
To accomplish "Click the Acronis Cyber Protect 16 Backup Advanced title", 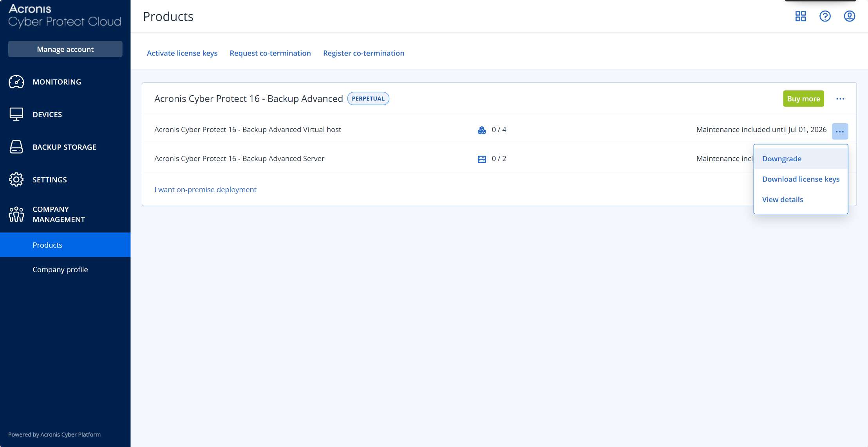I will (x=249, y=99).
